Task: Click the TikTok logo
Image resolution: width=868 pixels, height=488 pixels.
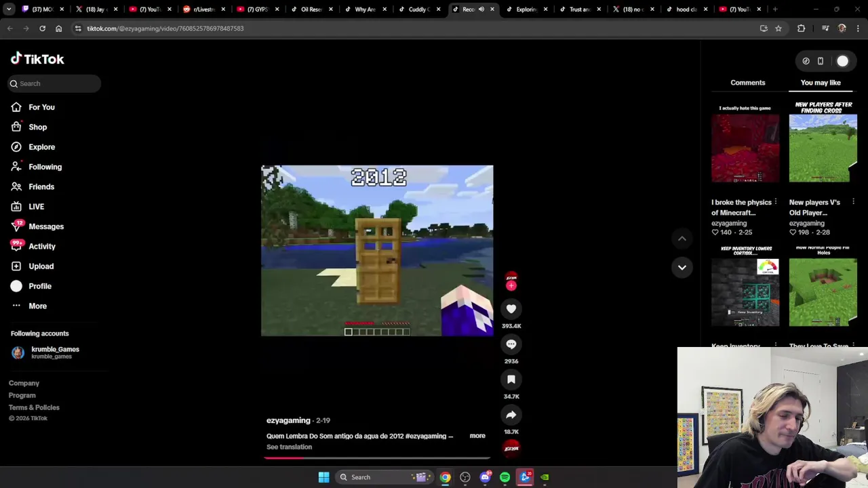Action: click(37, 59)
